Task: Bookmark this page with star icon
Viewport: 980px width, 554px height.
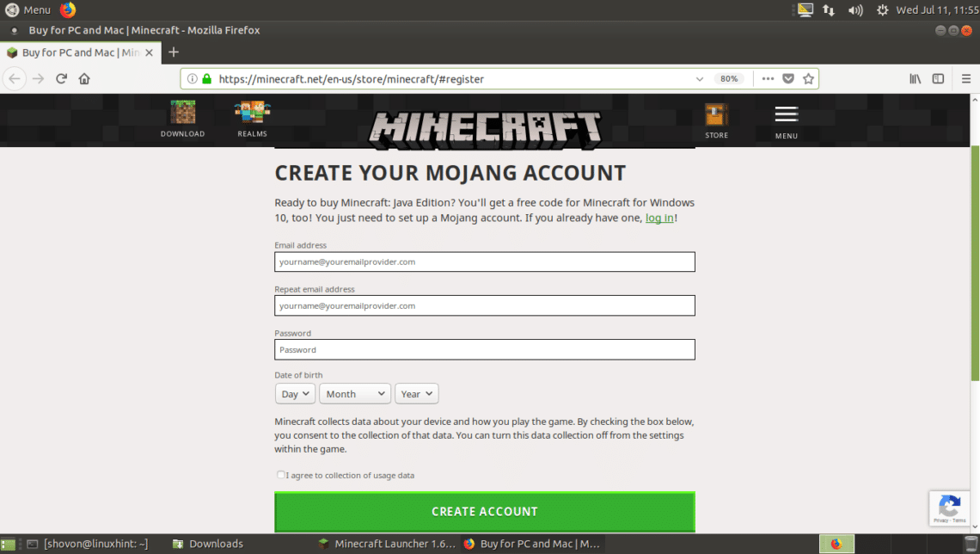Action: [x=808, y=79]
